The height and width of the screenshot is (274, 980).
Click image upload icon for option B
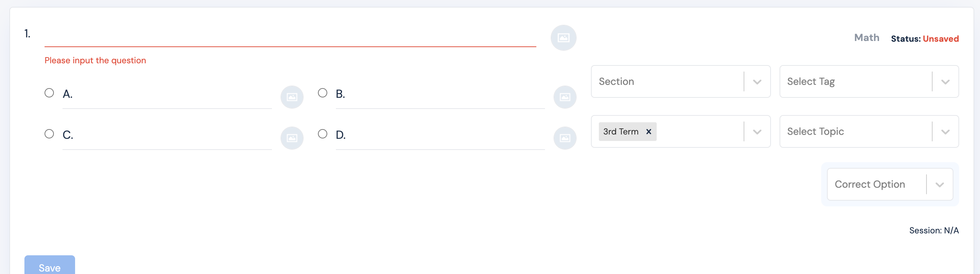click(565, 97)
